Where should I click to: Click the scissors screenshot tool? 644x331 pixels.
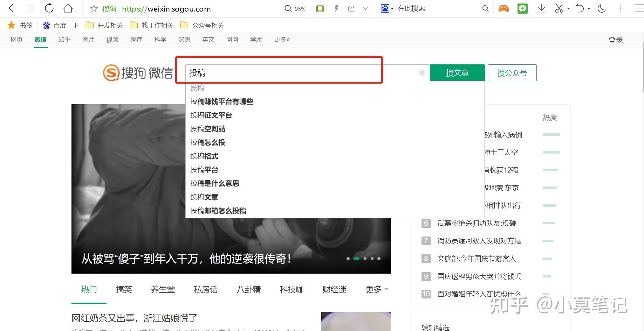(x=559, y=8)
